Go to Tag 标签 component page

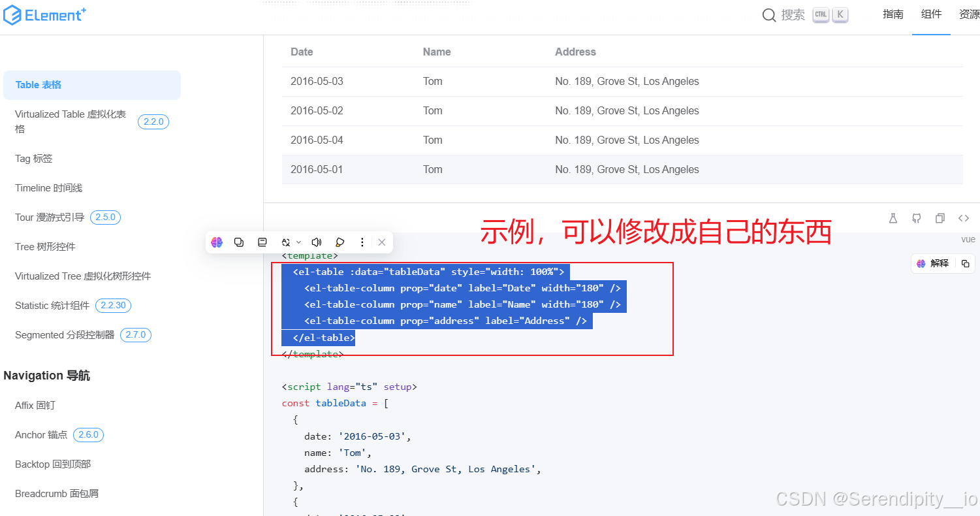click(34, 159)
